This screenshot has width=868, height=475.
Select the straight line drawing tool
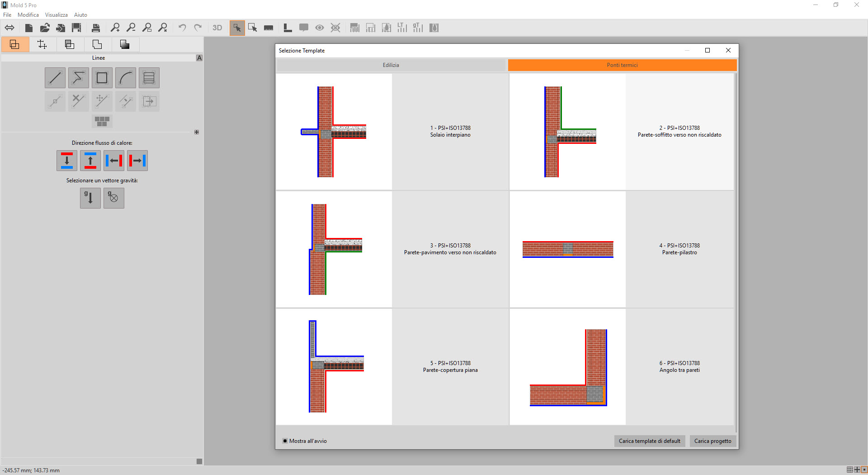coord(55,78)
